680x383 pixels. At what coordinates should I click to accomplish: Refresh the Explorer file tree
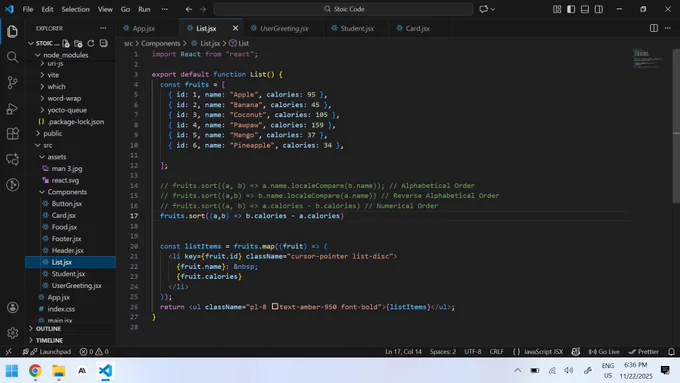click(x=91, y=43)
